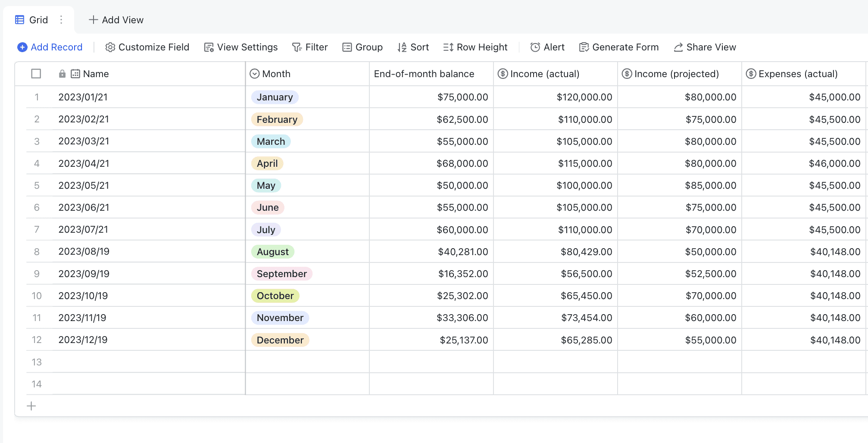
Task: Select the income actual cell $73,454.00
Action: point(556,318)
